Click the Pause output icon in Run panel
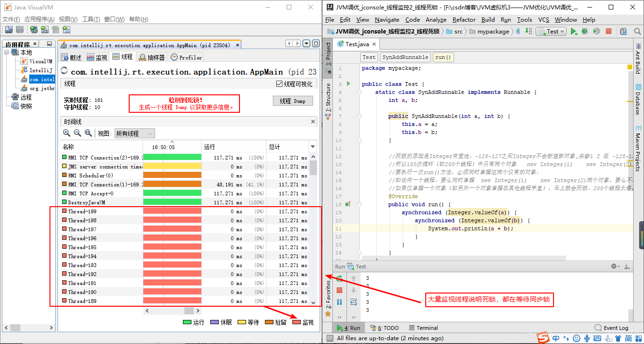Viewport: 644px width, 344px height. [339, 302]
